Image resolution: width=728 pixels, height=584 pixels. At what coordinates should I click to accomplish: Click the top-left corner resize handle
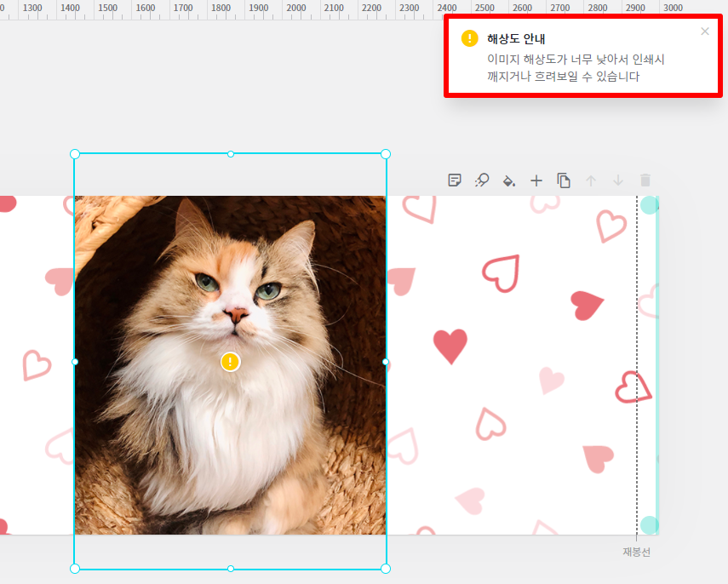(x=75, y=154)
